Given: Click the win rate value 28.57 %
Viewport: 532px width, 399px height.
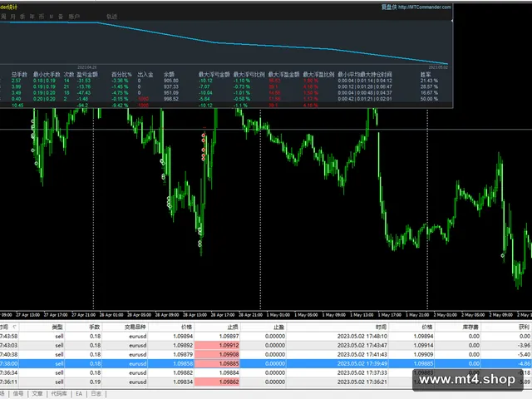Looking at the screenshot, I should (429, 86).
